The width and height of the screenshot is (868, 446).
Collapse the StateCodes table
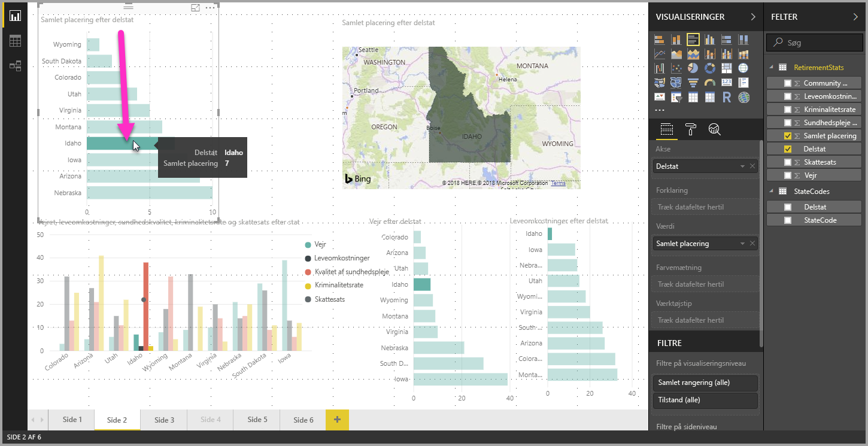(x=771, y=192)
